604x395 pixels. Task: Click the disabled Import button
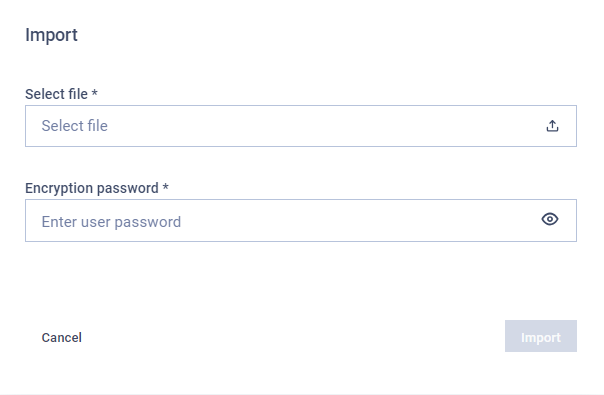[x=541, y=336]
